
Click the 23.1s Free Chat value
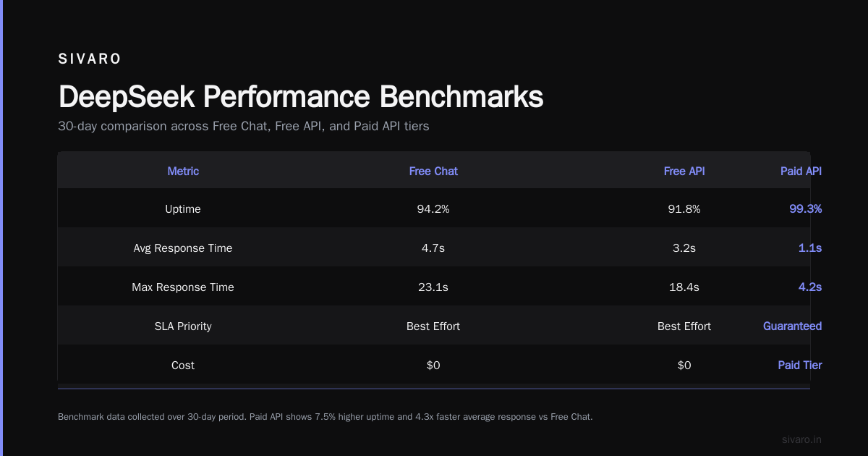[433, 287]
